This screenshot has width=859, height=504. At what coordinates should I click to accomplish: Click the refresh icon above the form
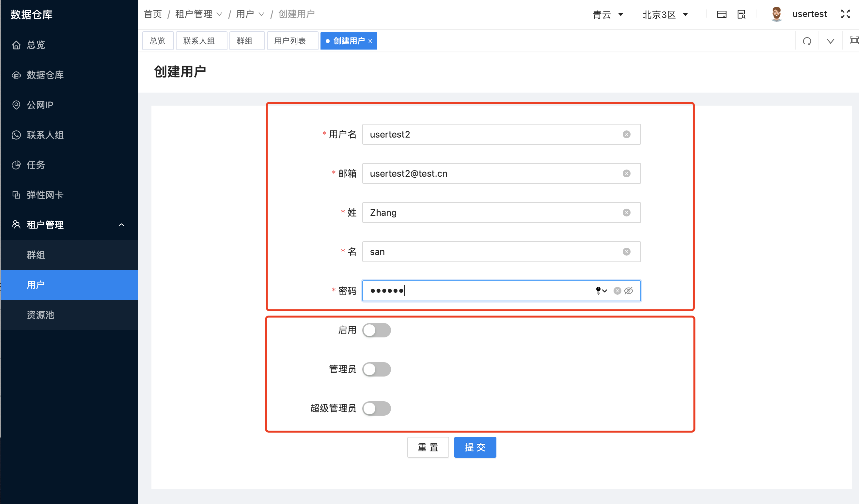tap(807, 40)
